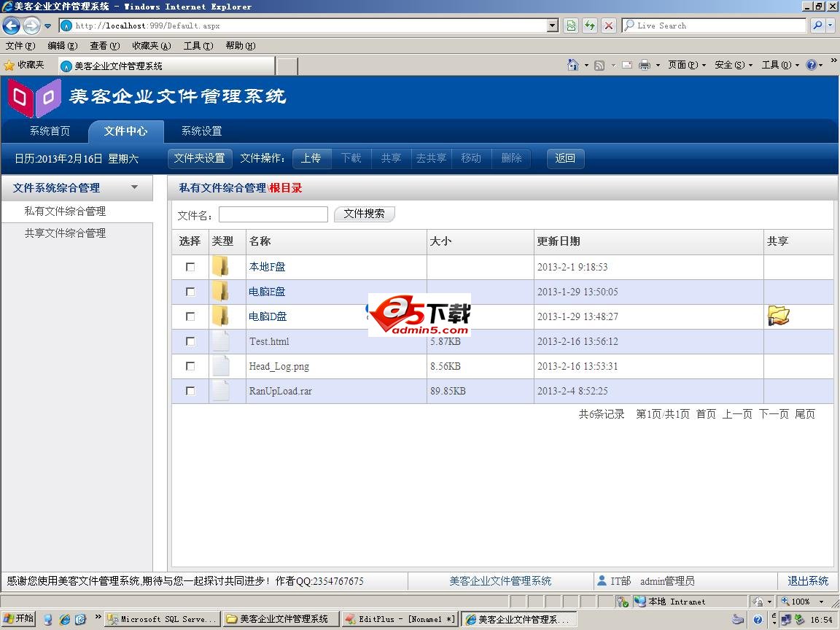Viewport: 840px width, 630px height.
Task: Open the recent pages dropdown arrow
Action: tap(47, 26)
